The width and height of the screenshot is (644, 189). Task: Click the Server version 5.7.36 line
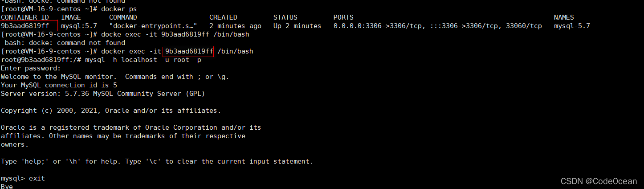click(x=103, y=94)
